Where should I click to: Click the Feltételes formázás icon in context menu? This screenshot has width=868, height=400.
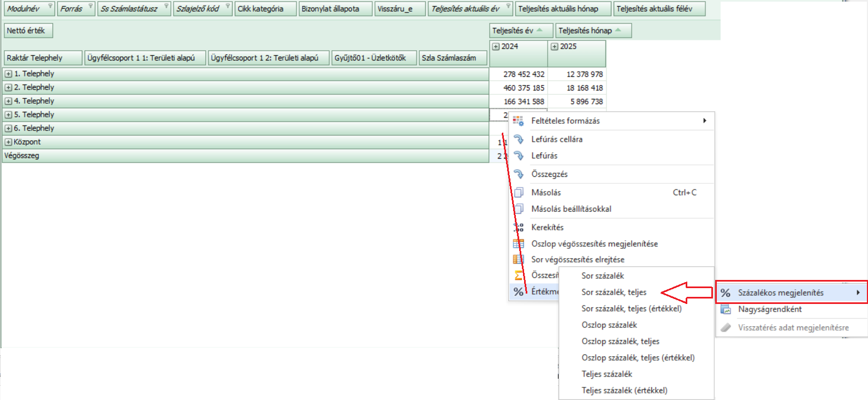click(518, 121)
